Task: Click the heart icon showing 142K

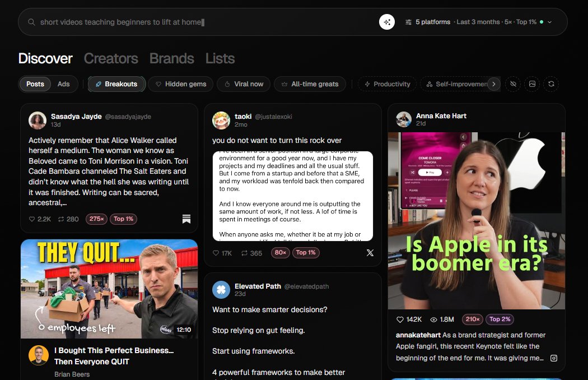Action: click(400, 319)
